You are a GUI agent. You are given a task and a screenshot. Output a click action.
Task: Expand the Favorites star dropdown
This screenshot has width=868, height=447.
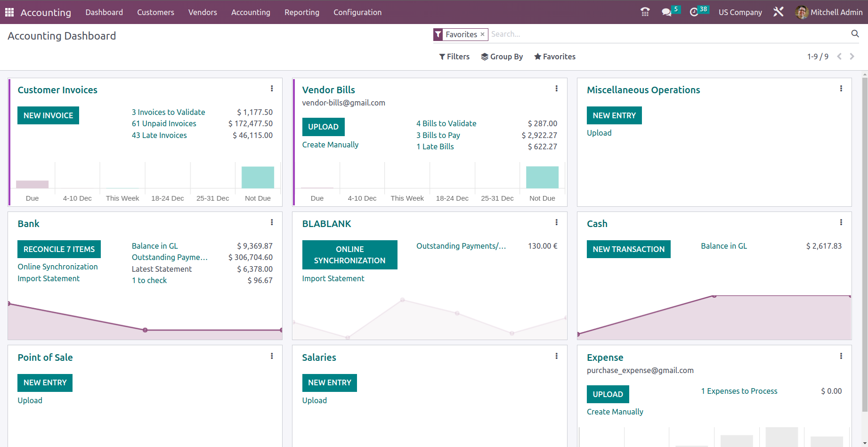[x=555, y=57]
